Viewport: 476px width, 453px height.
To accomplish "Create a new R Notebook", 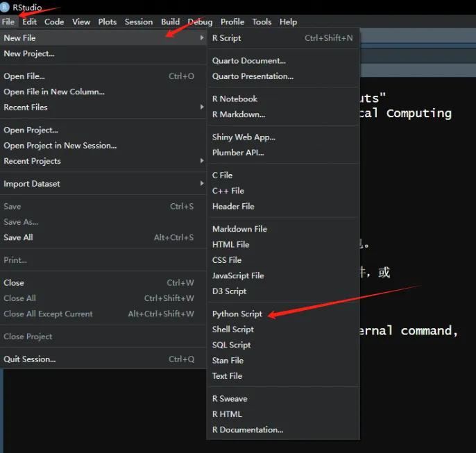I will click(283, 99).
